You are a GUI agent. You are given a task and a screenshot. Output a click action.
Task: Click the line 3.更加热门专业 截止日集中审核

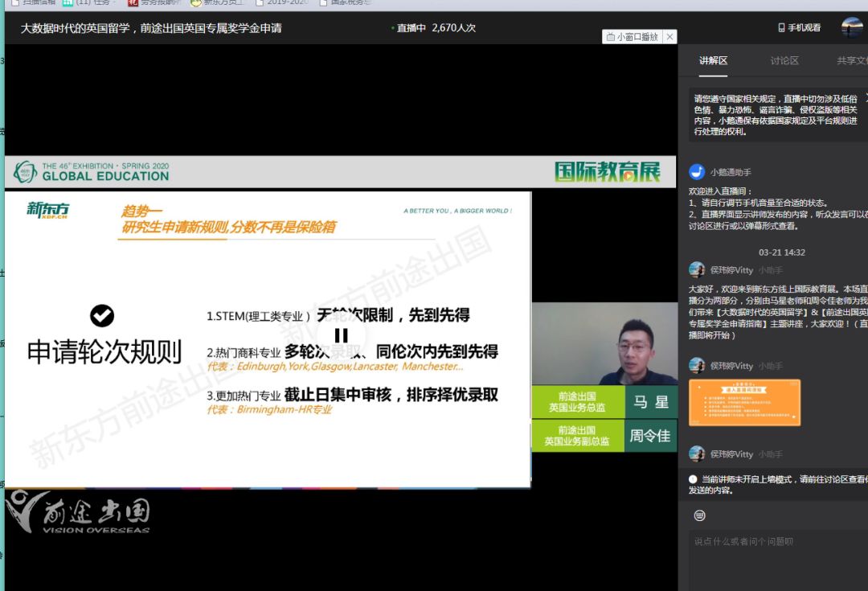pyautogui.click(x=353, y=395)
